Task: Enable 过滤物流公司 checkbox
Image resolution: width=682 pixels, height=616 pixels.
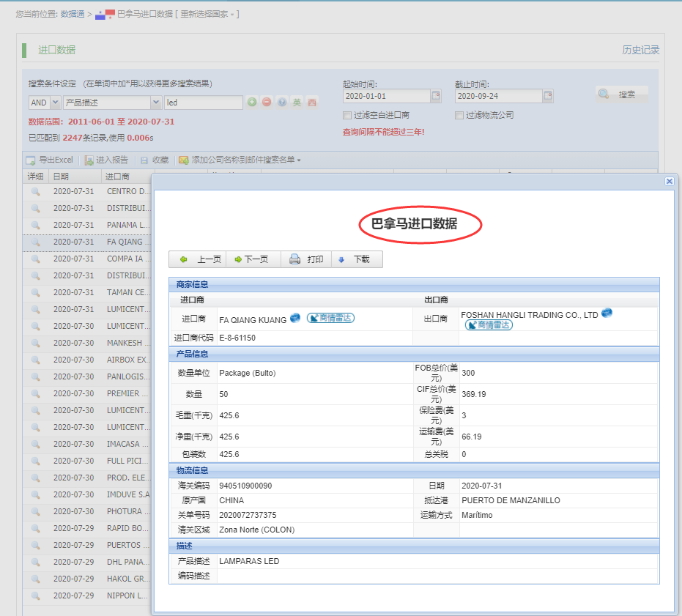Action: tap(459, 115)
